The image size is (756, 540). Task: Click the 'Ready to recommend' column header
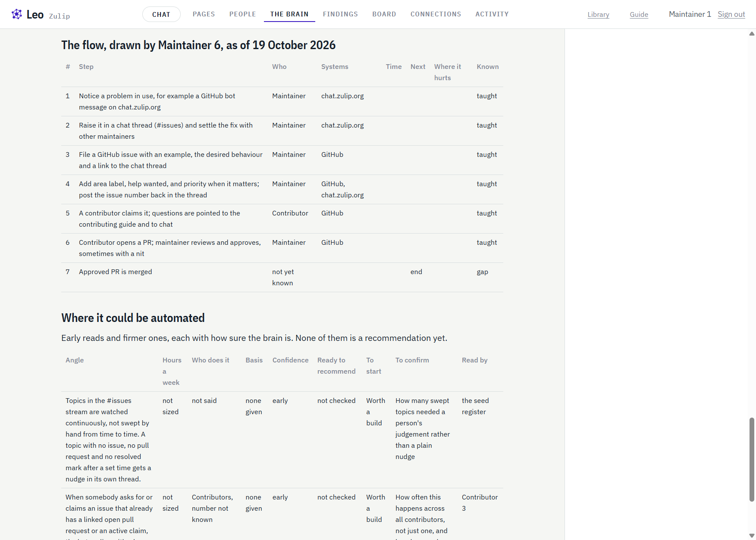tap(336, 365)
